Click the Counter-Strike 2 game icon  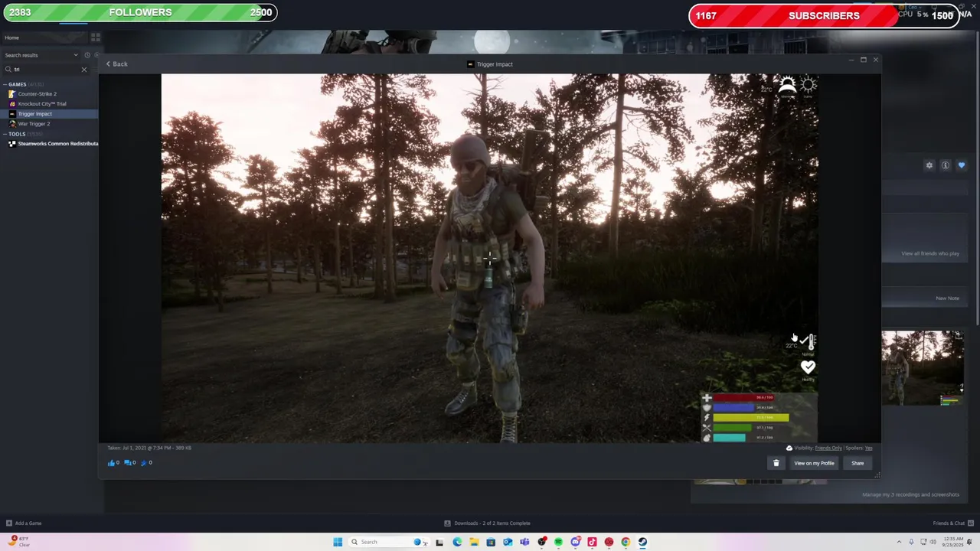[11, 94]
